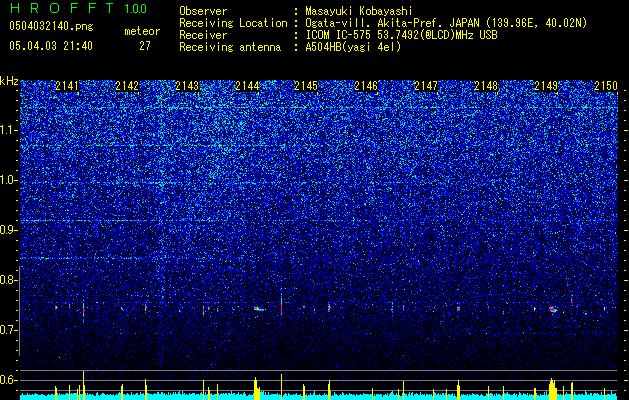The height and width of the screenshot is (400, 629).
Task: Select time marker 2148
Action: point(486,86)
